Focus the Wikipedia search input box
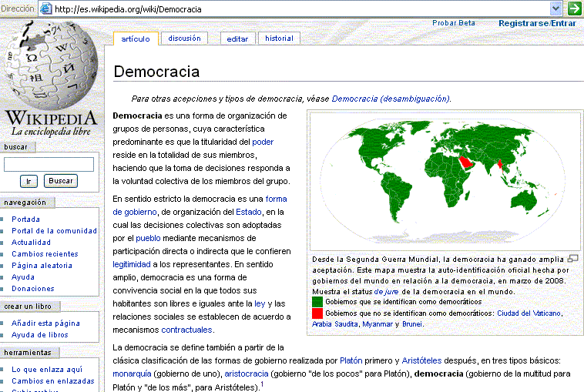The width and height of the screenshot is (584, 392). tap(49, 164)
